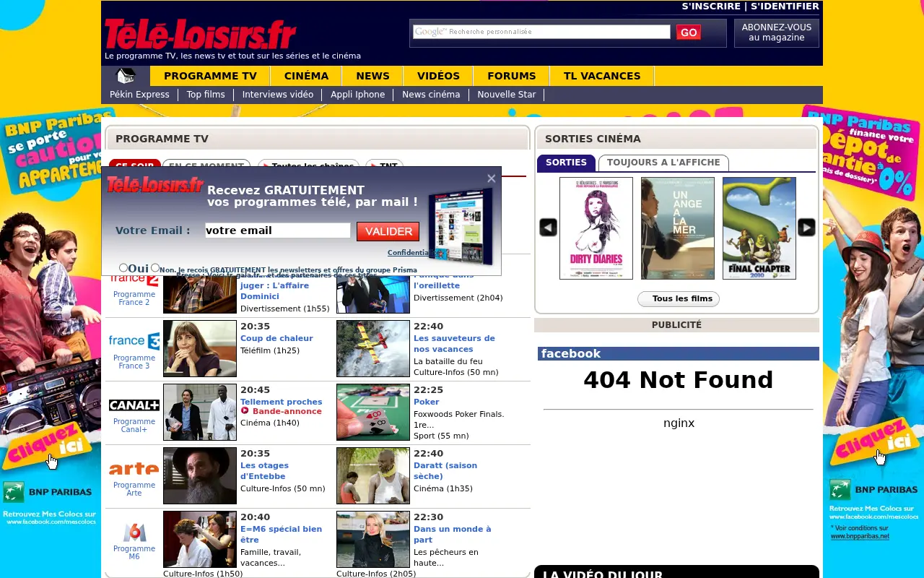This screenshot has width=924, height=578.
Task: Open Coup de chaleur programme link
Action: click(x=276, y=338)
